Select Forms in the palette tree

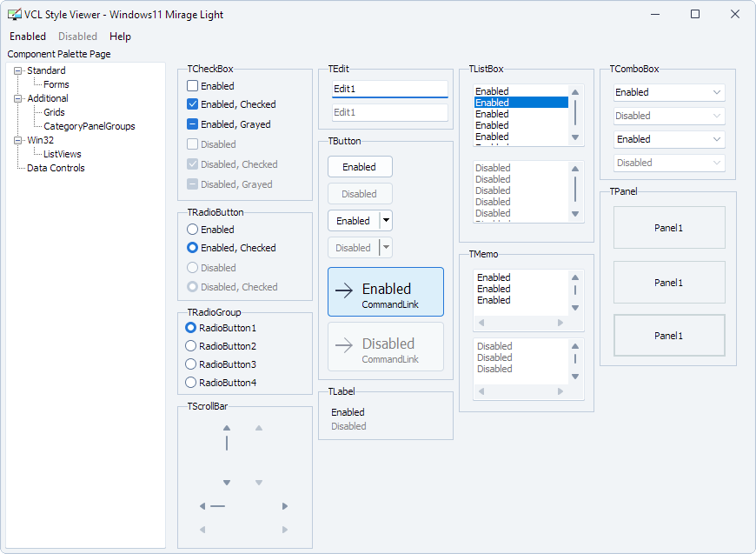pyautogui.click(x=56, y=84)
